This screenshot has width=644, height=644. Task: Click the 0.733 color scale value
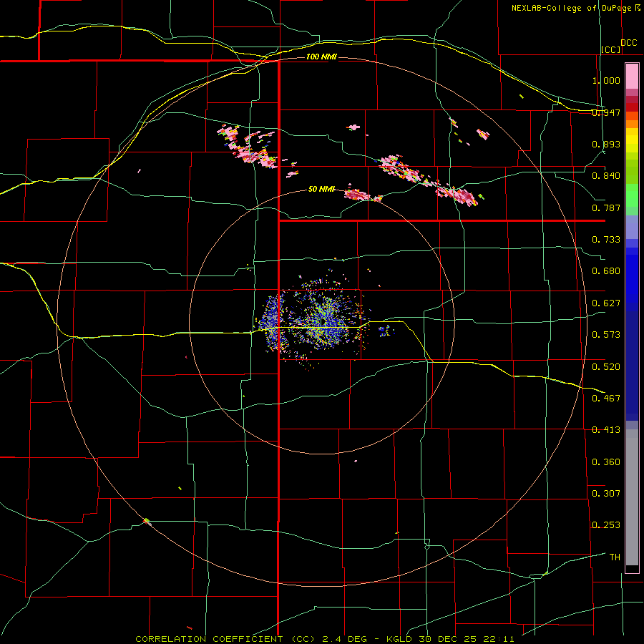(x=606, y=240)
